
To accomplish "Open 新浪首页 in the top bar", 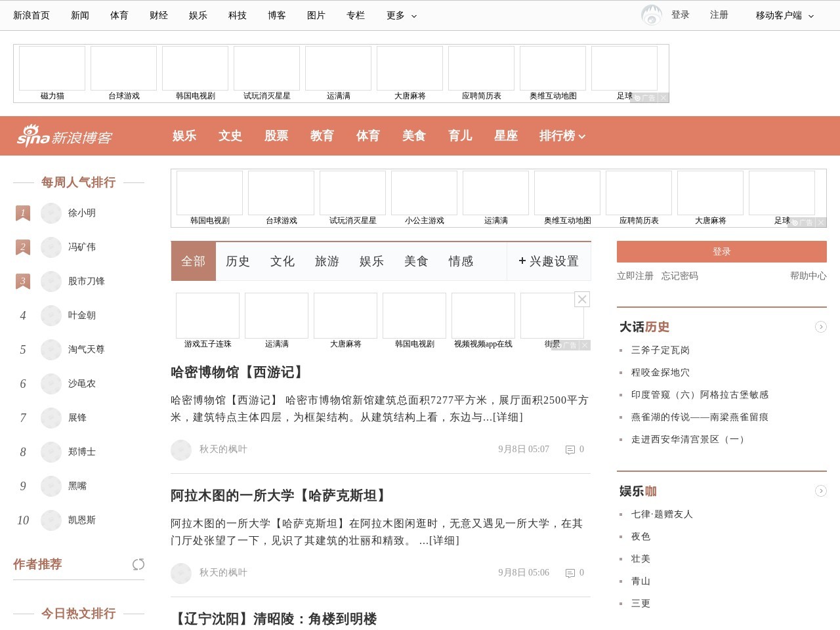I will 31,15.
